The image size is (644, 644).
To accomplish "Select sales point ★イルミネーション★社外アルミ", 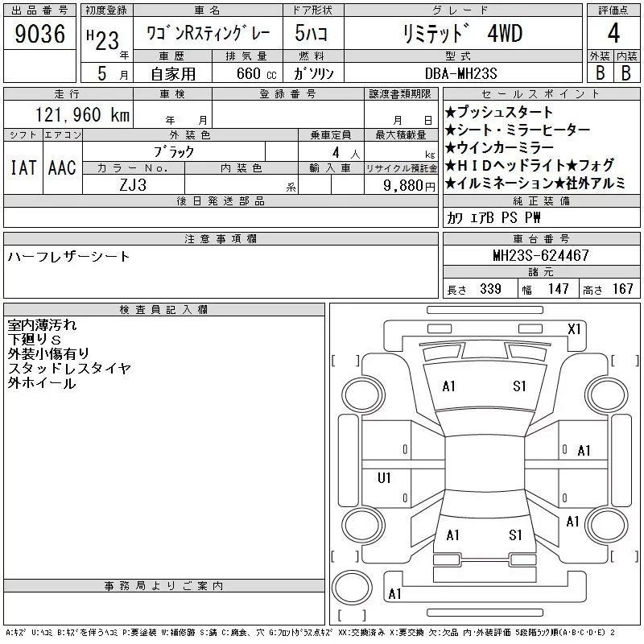I will 535,183.
